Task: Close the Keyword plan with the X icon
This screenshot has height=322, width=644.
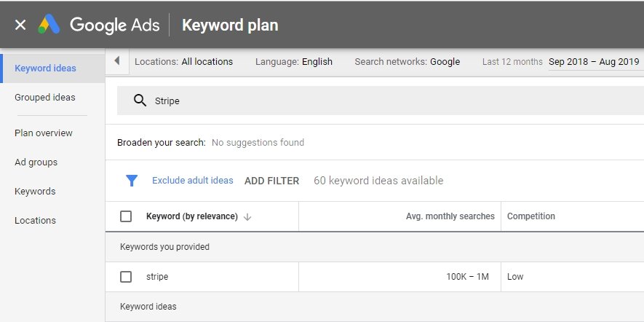Action: coord(20,25)
